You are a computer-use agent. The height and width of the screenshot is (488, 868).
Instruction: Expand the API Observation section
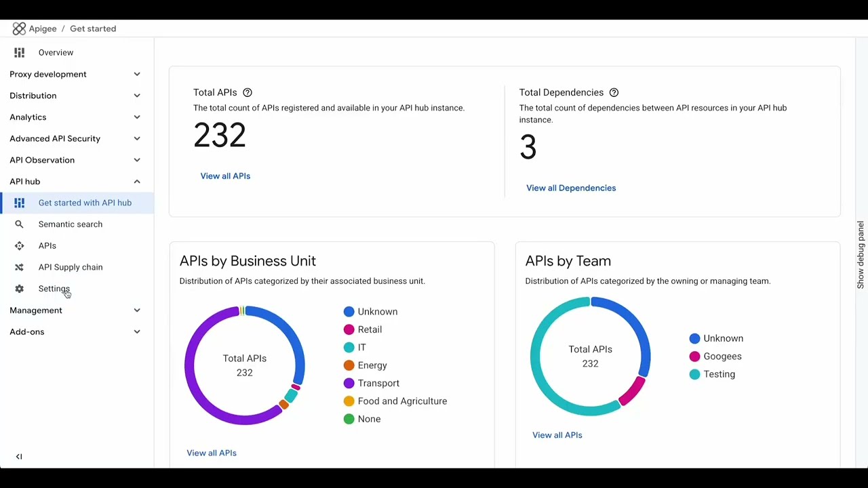tap(75, 160)
